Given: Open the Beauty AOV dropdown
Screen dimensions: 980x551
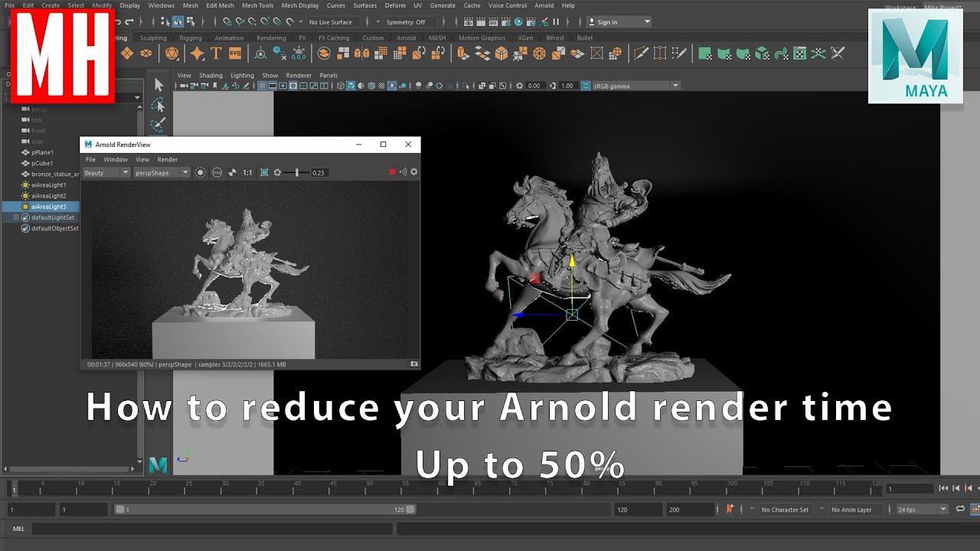Looking at the screenshot, I should [106, 173].
